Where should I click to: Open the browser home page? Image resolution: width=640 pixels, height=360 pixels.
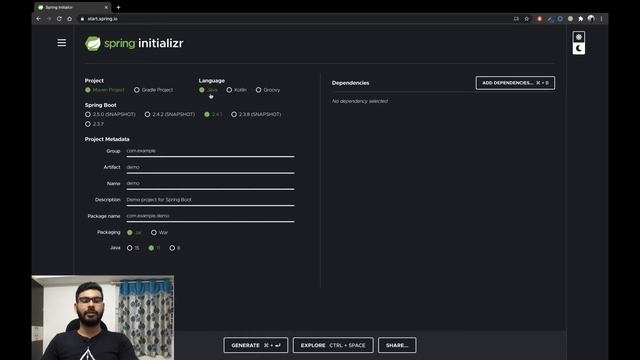coord(69,19)
